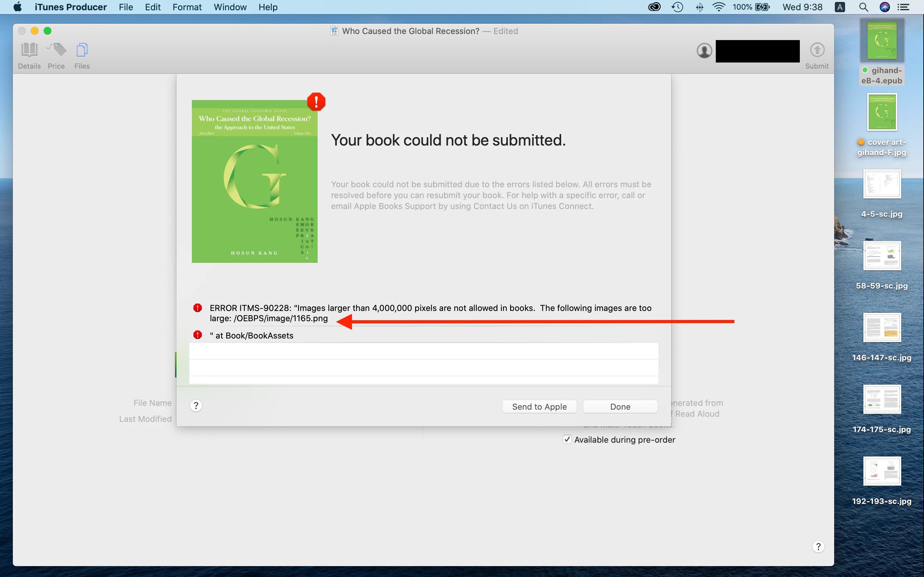Click the Submit upload arrow icon
This screenshot has height=577, width=924.
point(817,50)
